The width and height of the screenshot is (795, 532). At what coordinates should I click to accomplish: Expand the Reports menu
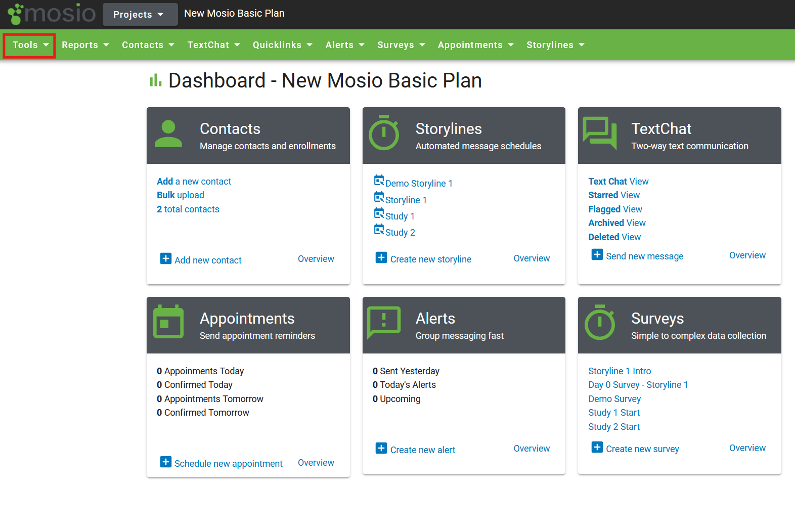click(x=85, y=45)
